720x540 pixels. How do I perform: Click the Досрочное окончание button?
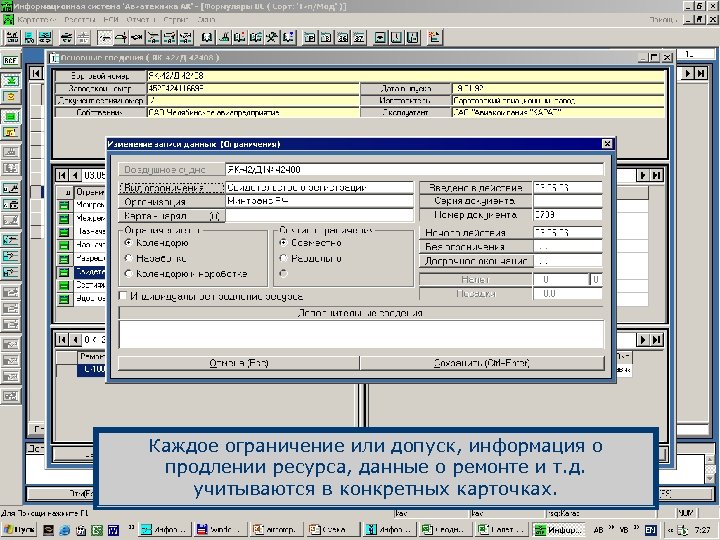476,261
